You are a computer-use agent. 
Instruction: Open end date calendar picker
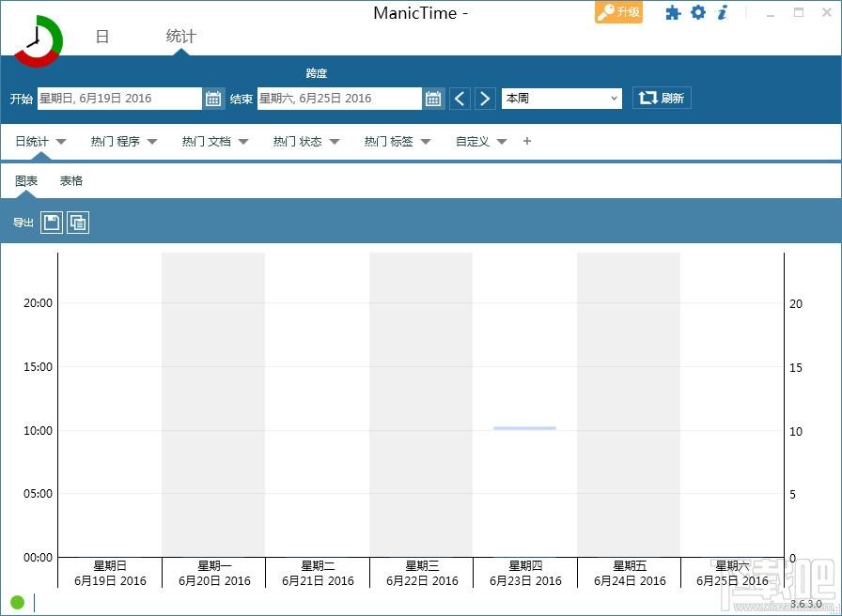(433, 99)
